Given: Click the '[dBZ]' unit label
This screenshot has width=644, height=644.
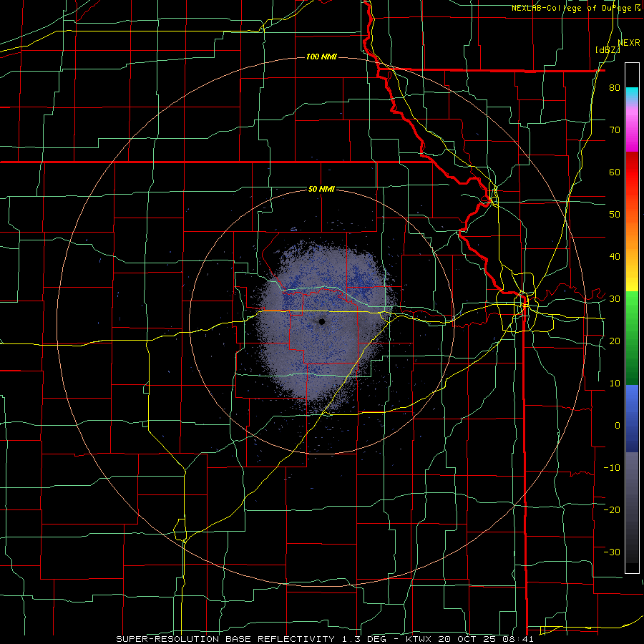Looking at the screenshot, I should 608,49.
